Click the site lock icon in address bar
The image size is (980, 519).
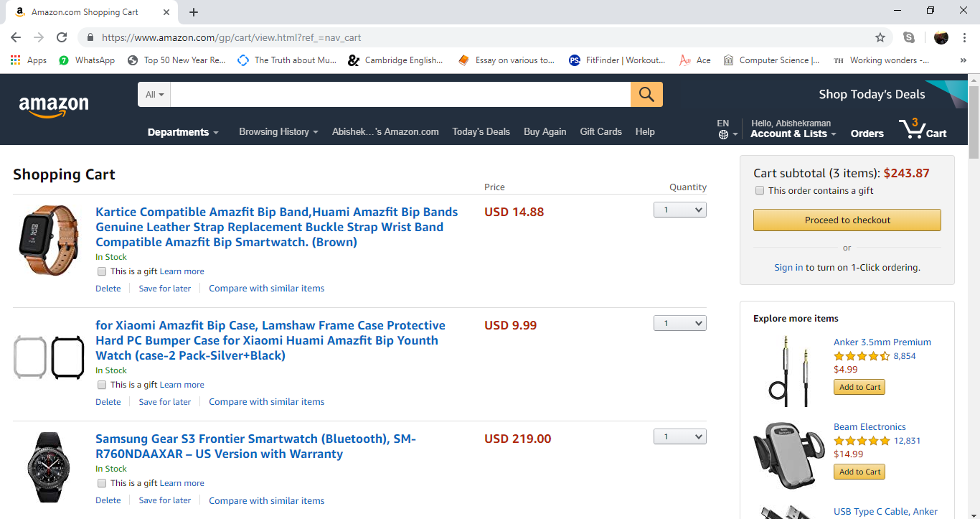[x=90, y=37]
